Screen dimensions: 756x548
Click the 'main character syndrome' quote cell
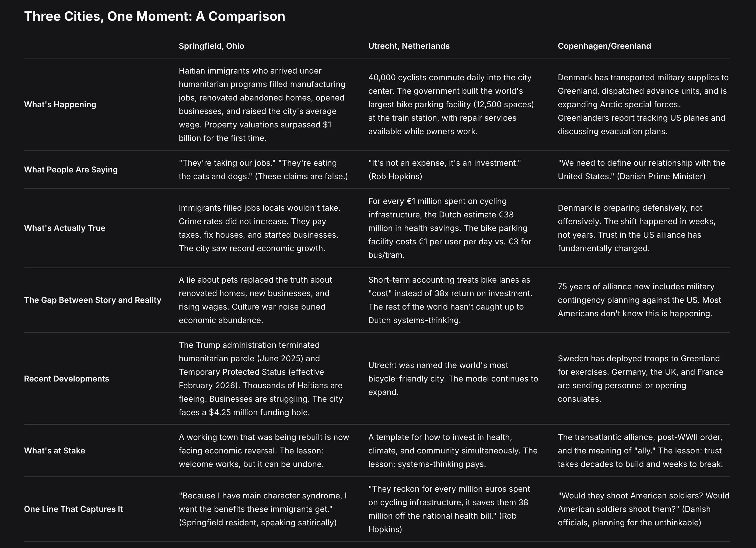pyautogui.click(x=263, y=509)
